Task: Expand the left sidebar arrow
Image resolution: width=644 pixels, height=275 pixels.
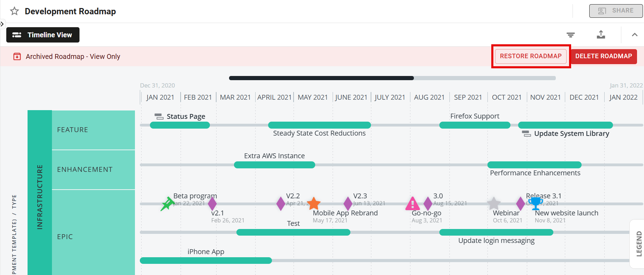Action: [2, 24]
